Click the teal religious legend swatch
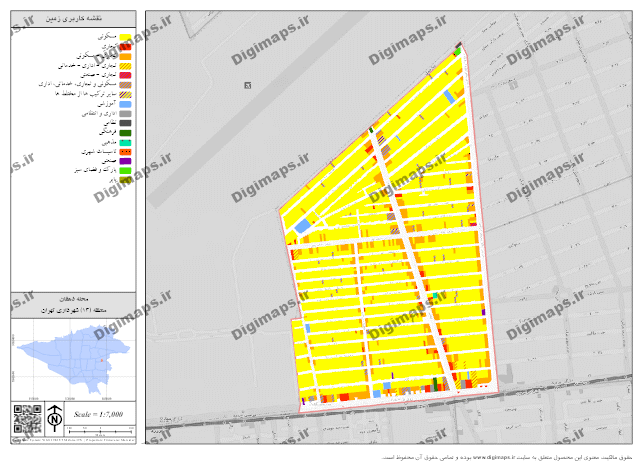Viewport: 643px width, 461px height. click(x=125, y=142)
